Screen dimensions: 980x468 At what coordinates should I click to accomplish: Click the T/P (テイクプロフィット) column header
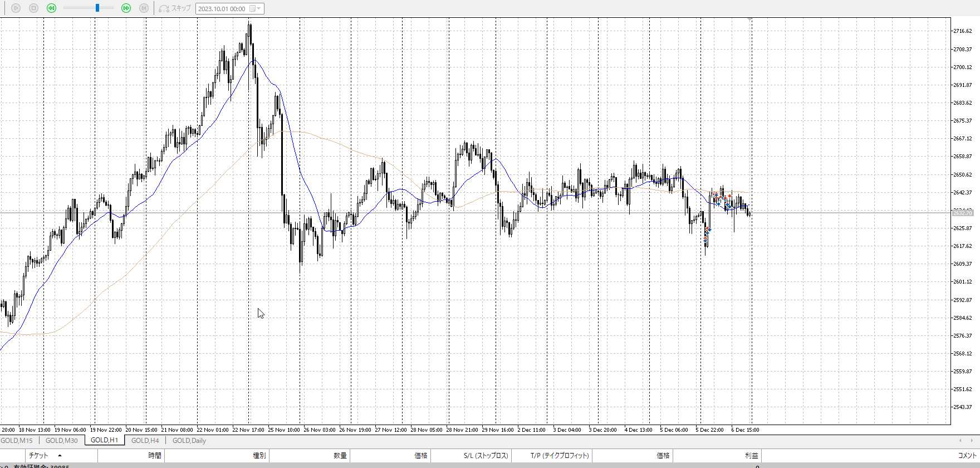(x=559, y=456)
